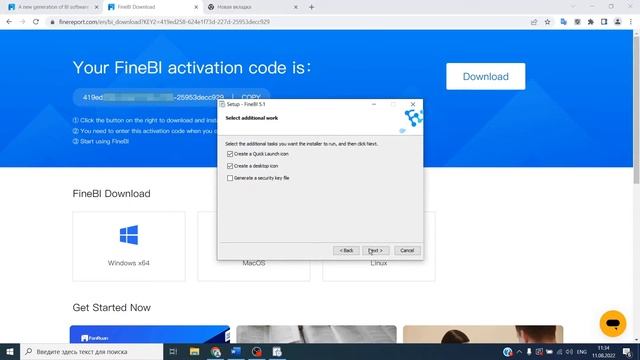Open Task View on taskbar
The height and width of the screenshot is (360, 640).
pos(173,351)
